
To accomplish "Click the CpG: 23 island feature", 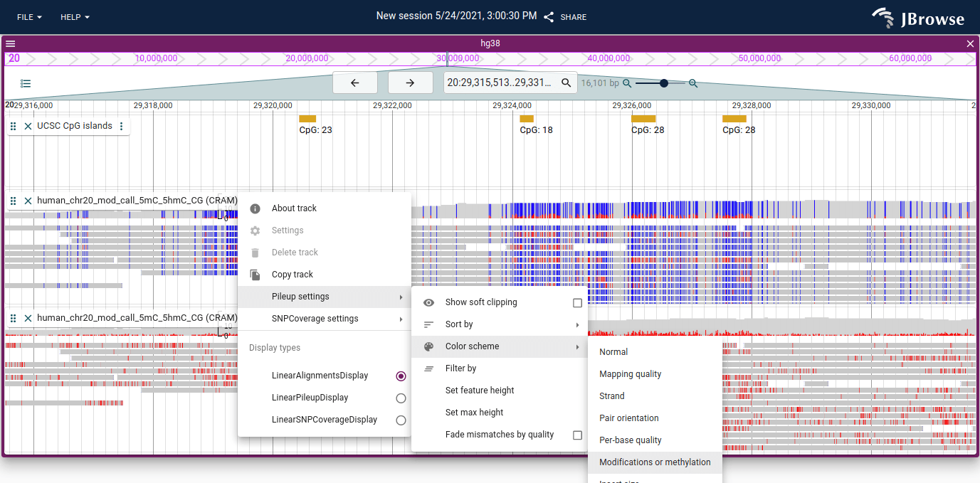I will (x=307, y=119).
